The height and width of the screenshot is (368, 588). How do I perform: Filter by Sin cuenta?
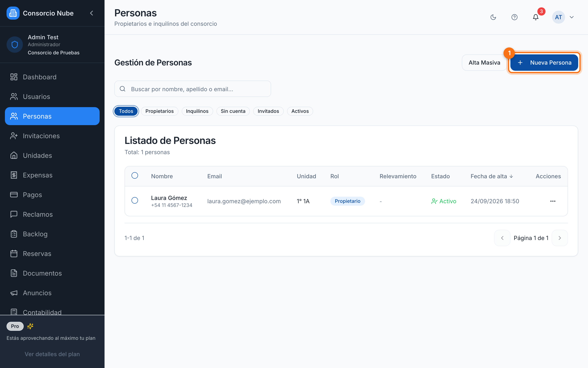[233, 111]
